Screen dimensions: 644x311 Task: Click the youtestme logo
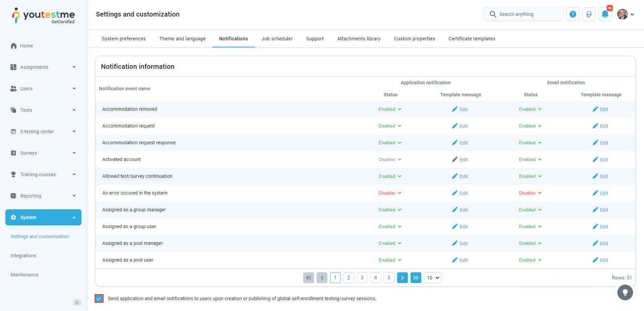[x=43, y=16]
